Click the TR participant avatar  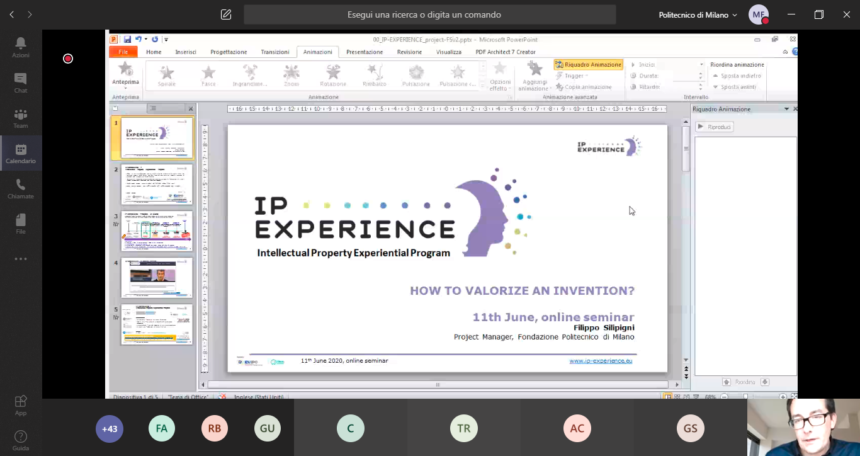[463, 429]
